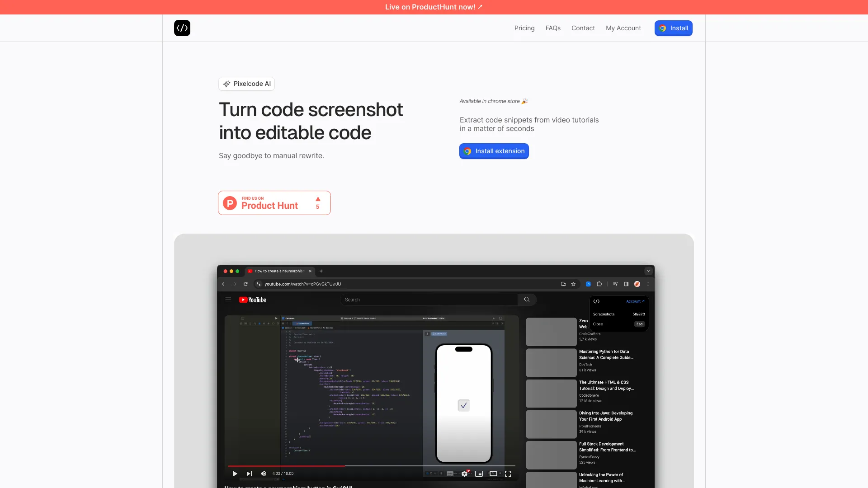Click the video skip/next track icon
Viewport: 868px width, 488px height.
(249, 473)
